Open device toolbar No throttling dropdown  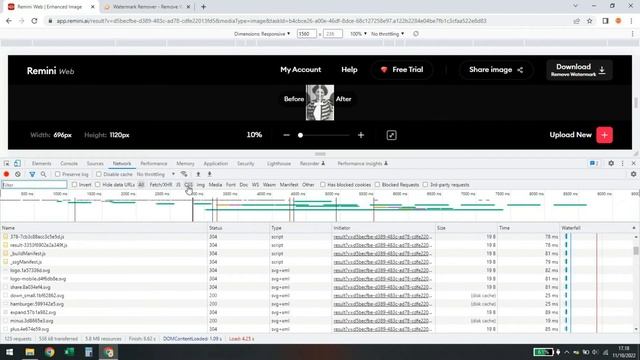387,34
